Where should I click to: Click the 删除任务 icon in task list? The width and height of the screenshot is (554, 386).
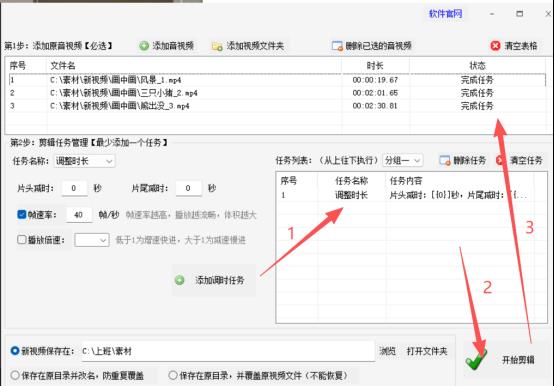pyautogui.click(x=444, y=161)
